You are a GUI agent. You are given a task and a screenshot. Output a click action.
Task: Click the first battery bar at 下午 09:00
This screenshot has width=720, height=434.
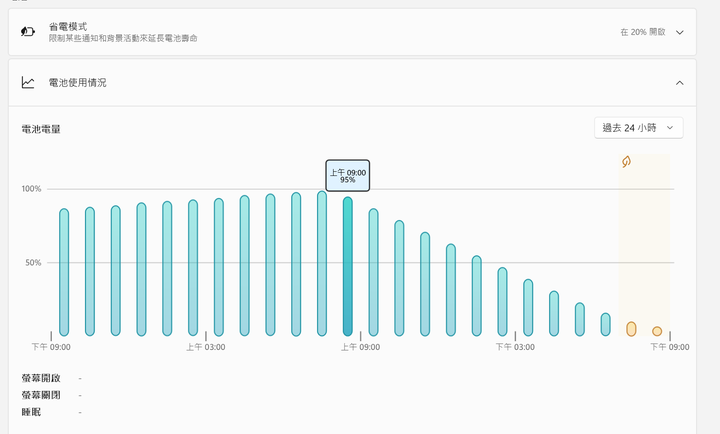[x=64, y=272]
